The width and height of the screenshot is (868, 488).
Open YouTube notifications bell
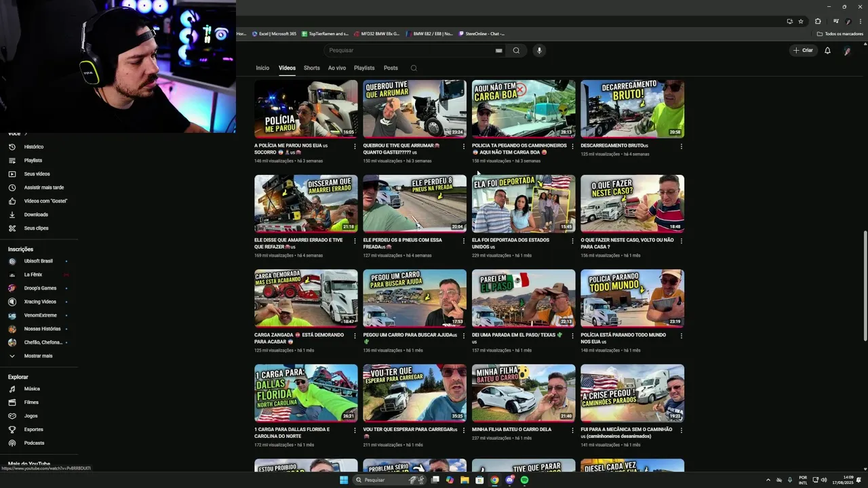tap(827, 50)
